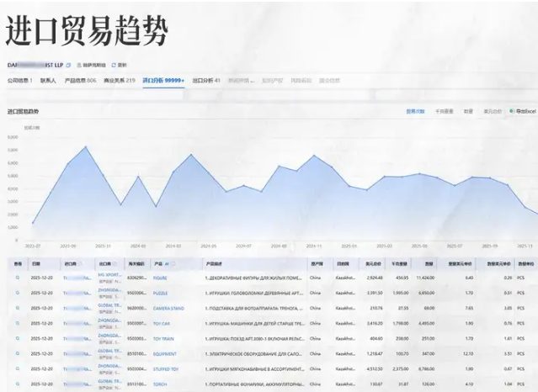This screenshot has width=538, height=392.
Task: Switch the chart metric to 数量
Action: click(x=468, y=110)
